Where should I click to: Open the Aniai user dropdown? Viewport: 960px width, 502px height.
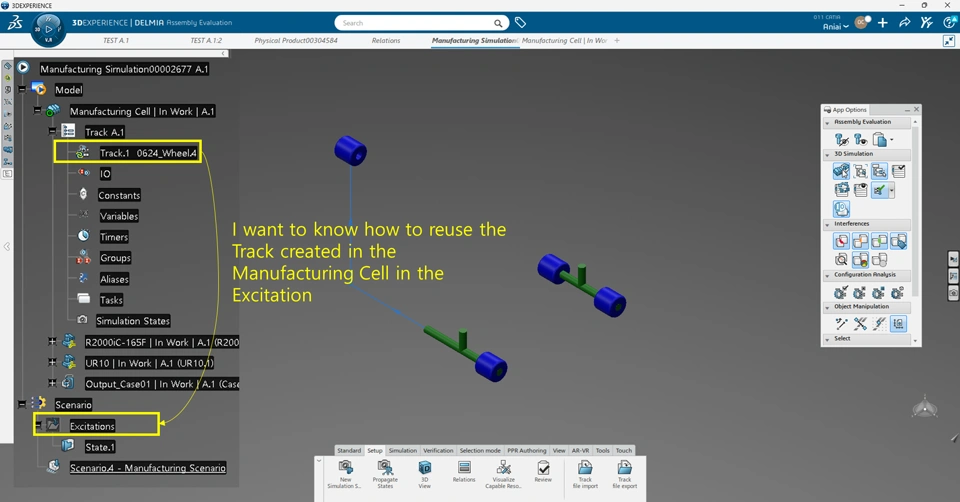pyautogui.click(x=836, y=26)
